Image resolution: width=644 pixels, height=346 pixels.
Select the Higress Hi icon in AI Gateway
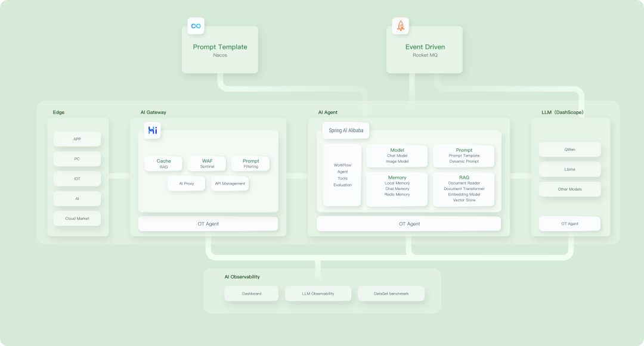tap(152, 130)
